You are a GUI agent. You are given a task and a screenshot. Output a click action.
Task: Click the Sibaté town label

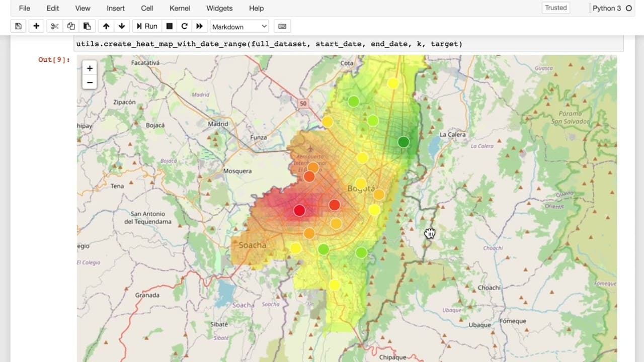point(219,324)
